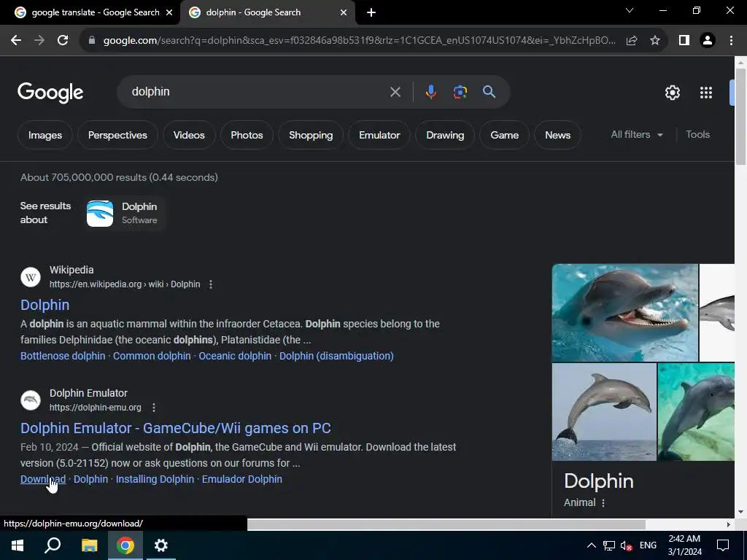Click the horizontal scrollbar thumb

point(446,524)
